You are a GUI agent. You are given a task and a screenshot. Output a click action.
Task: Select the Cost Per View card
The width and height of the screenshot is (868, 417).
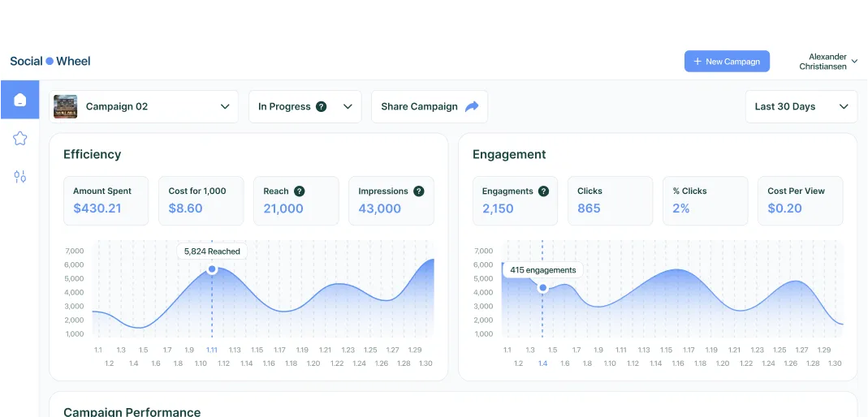click(x=801, y=200)
